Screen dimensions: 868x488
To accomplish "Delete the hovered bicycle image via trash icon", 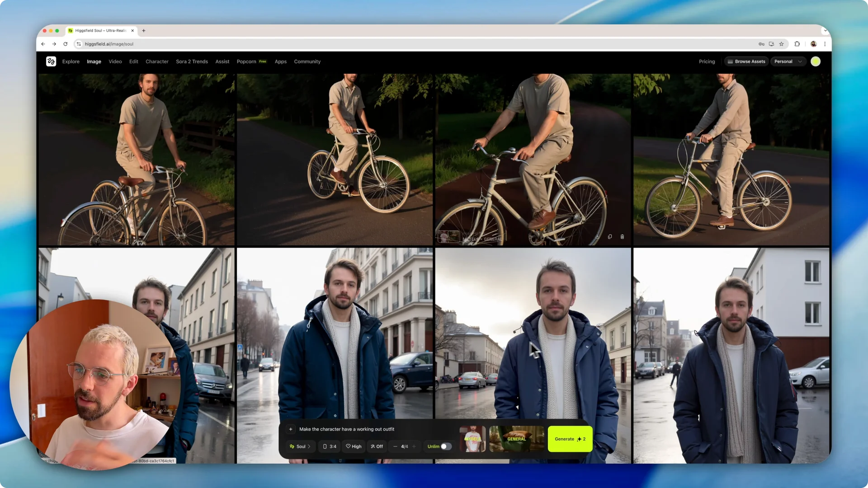I will (x=623, y=236).
